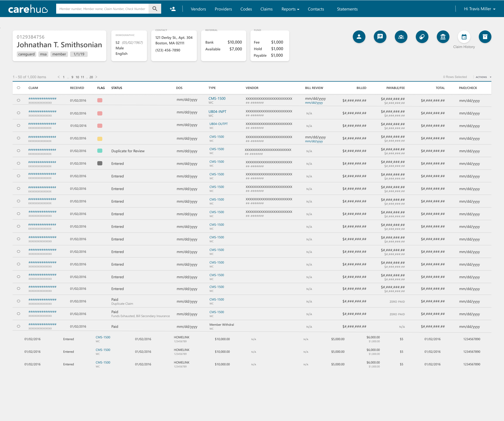Open the Providers menu
Screen dimensions: 504x421
point(223,9)
